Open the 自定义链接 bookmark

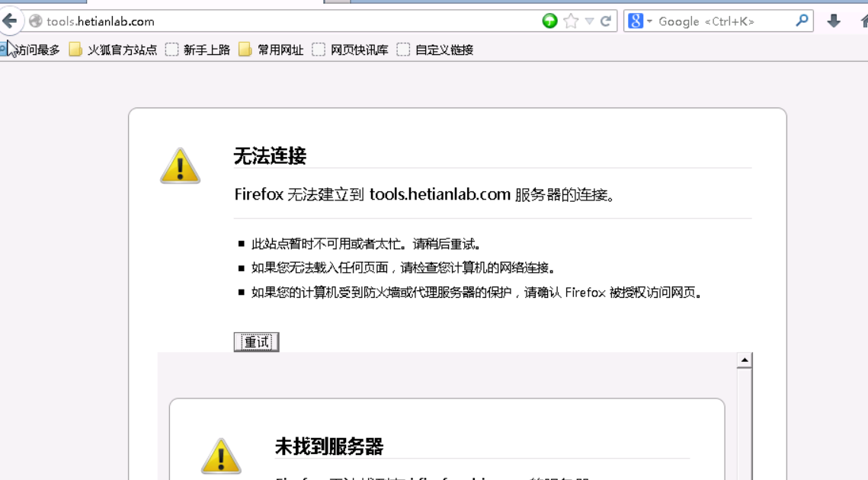tap(436, 50)
